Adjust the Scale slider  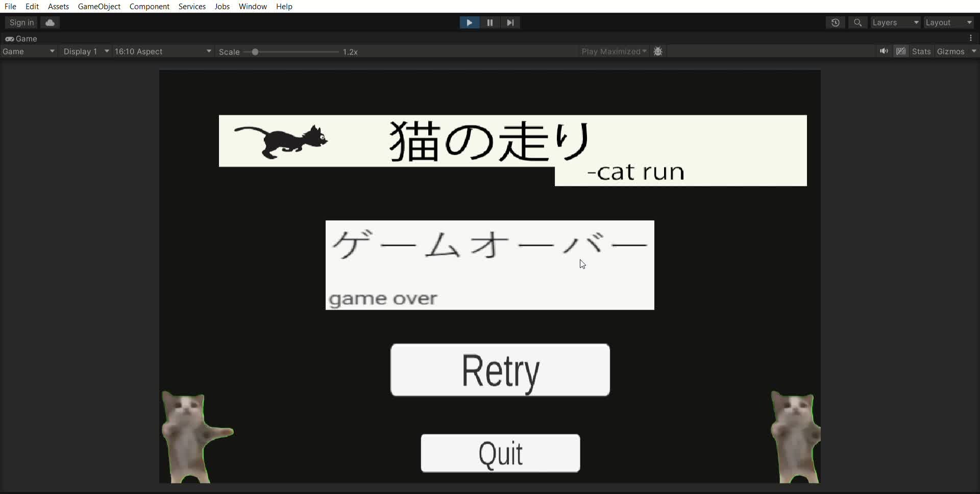pyautogui.click(x=255, y=52)
